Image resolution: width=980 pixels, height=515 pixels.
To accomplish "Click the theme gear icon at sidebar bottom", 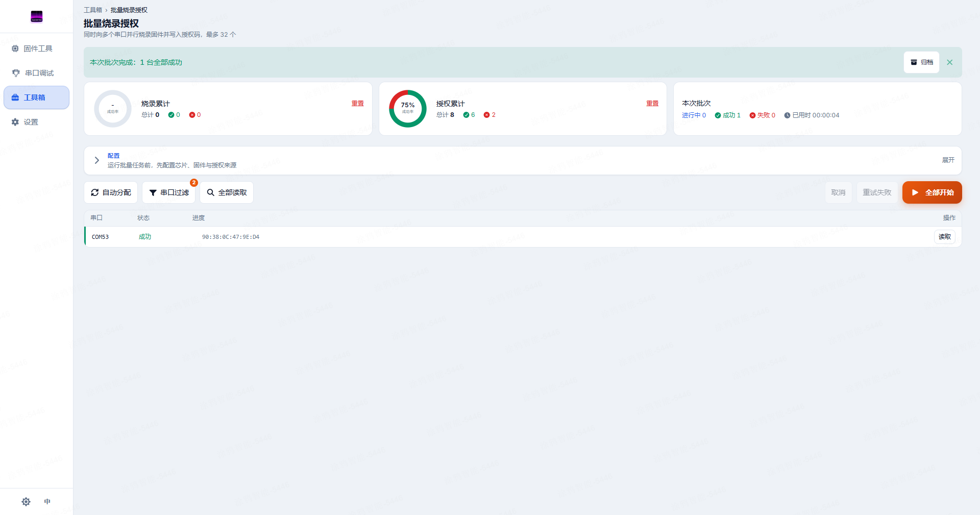I will [26, 502].
